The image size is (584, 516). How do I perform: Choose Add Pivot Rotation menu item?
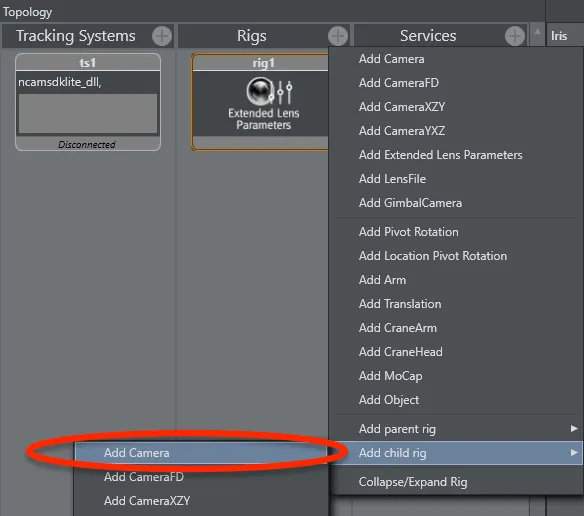[x=456, y=232]
